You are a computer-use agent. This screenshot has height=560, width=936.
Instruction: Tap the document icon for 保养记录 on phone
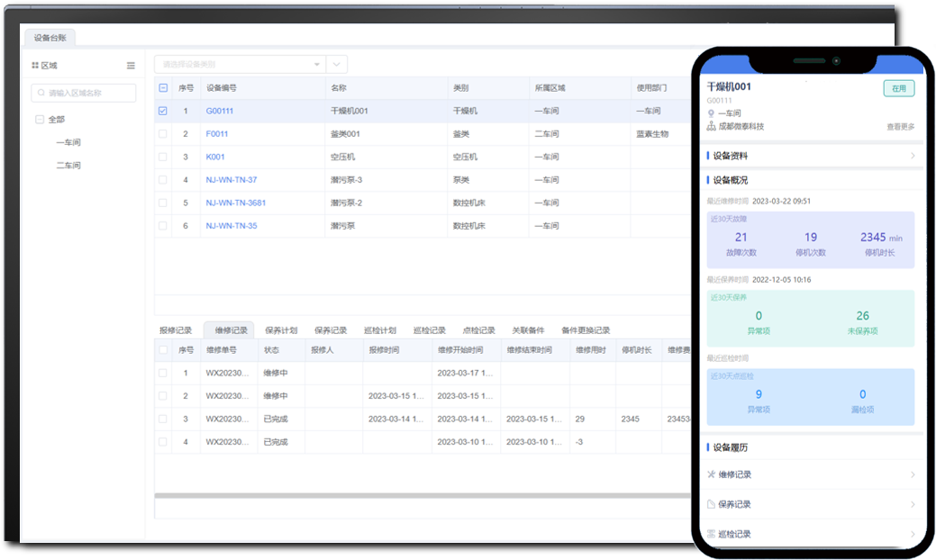click(x=711, y=504)
